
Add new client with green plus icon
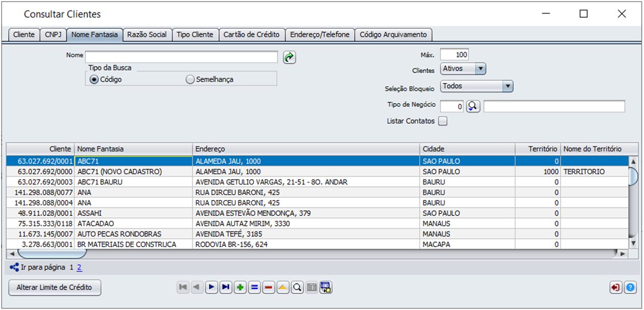click(x=240, y=287)
